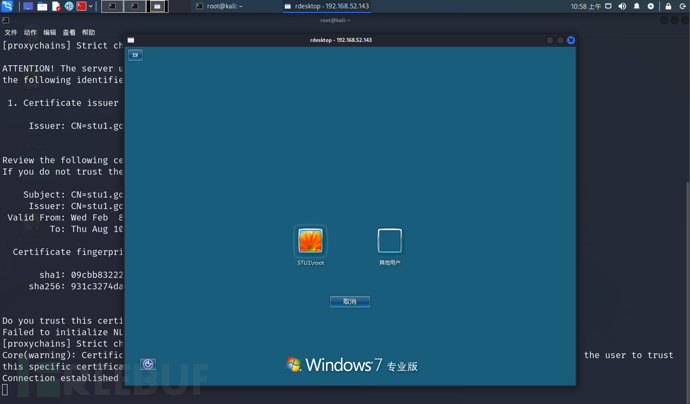This screenshot has height=404, width=690.
Task: Open the 编辑 (Edit) terminal menu
Action: pyautogui.click(x=50, y=32)
